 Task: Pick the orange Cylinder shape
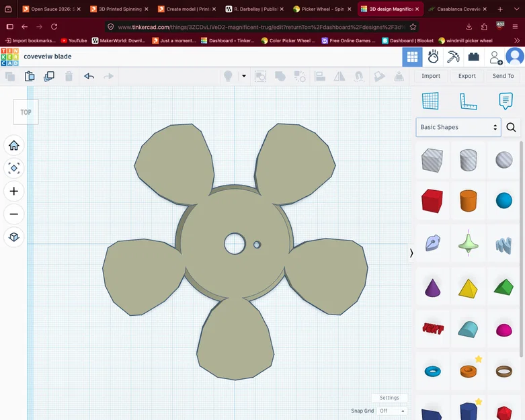(468, 201)
